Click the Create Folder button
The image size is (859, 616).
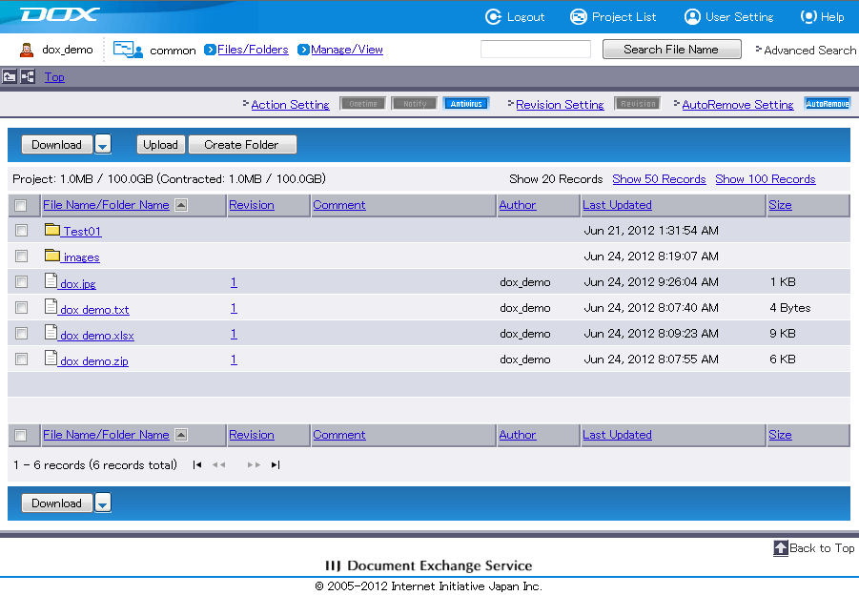(241, 145)
